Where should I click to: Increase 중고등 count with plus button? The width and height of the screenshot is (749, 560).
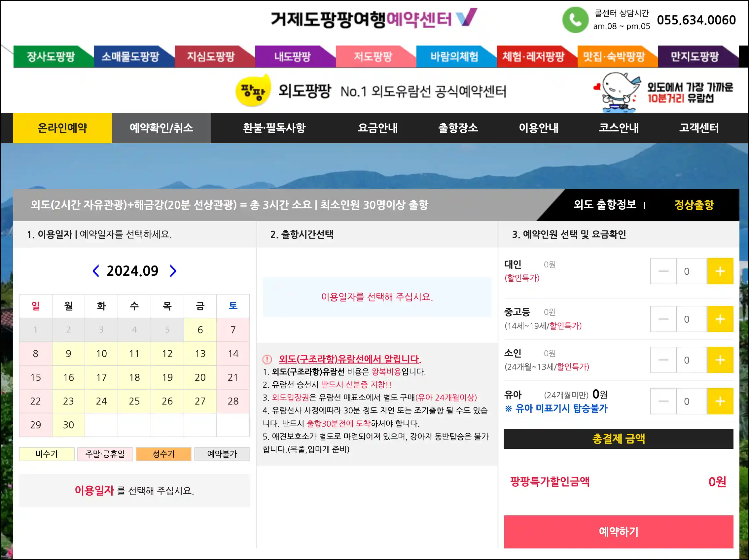click(x=720, y=319)
